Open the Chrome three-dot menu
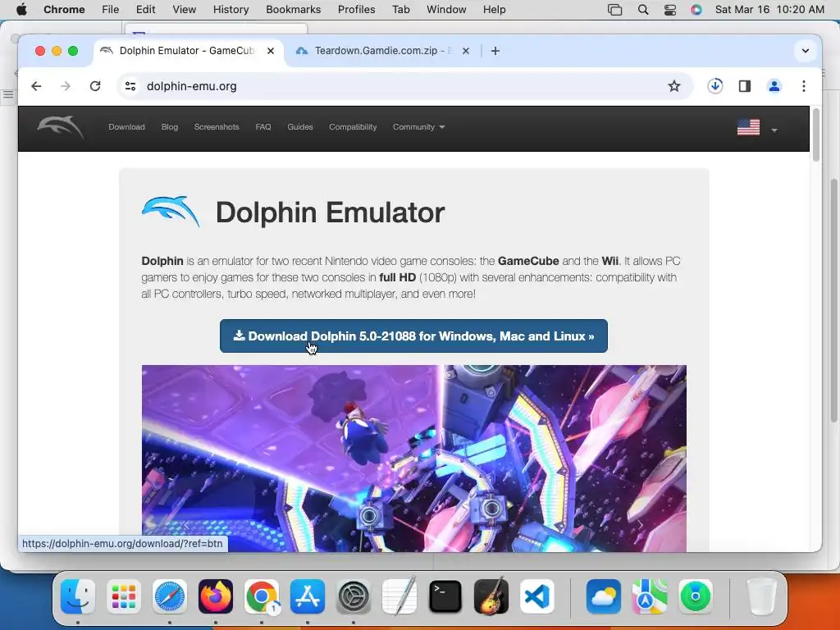The width and height of the screenshot is (840, 630). point(804,86)
